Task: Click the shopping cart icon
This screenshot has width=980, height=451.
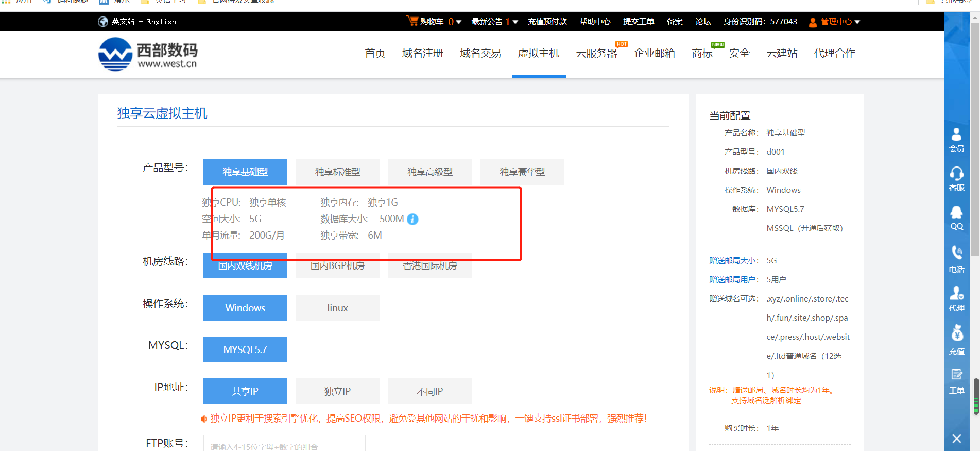Action: coord(412,21)
